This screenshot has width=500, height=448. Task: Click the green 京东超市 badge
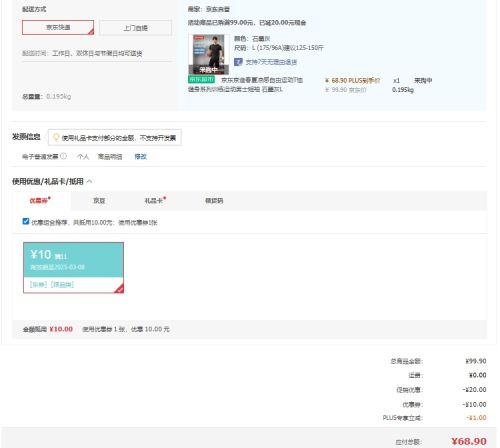[x=201, y=80]
